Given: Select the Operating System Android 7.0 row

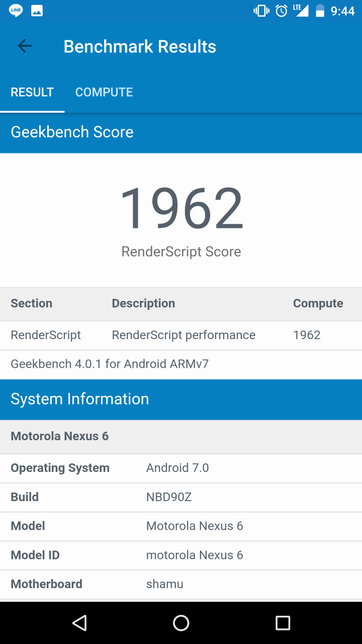Looking at the screenshot, I should [x=181, y=468].
